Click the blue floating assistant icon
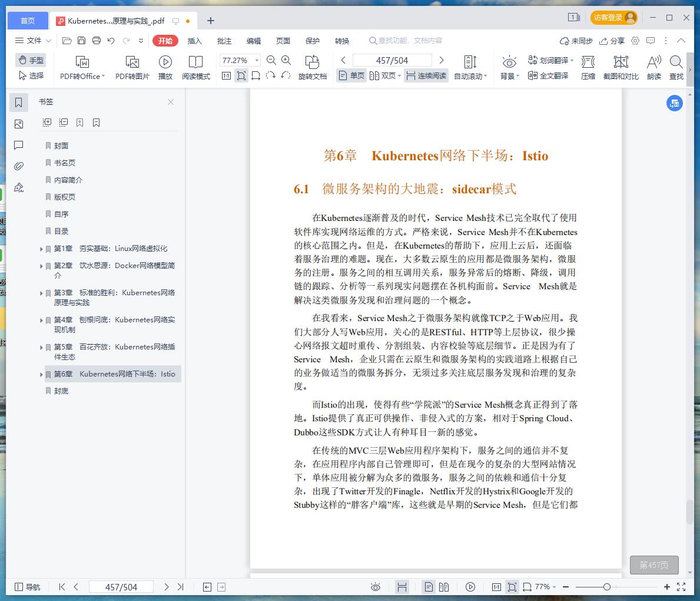Screen dimensions: 700x601 (x=675, y=103)
